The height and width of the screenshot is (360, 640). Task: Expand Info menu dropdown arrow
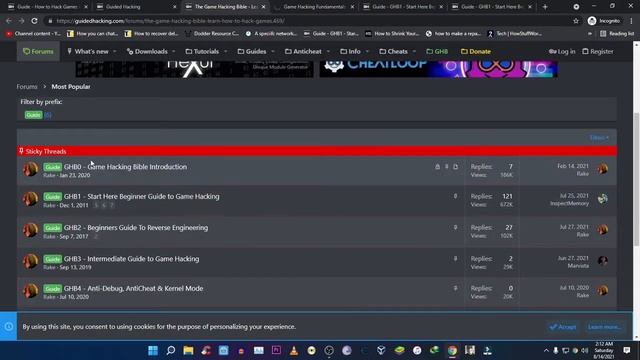click(x=367, y=51)
